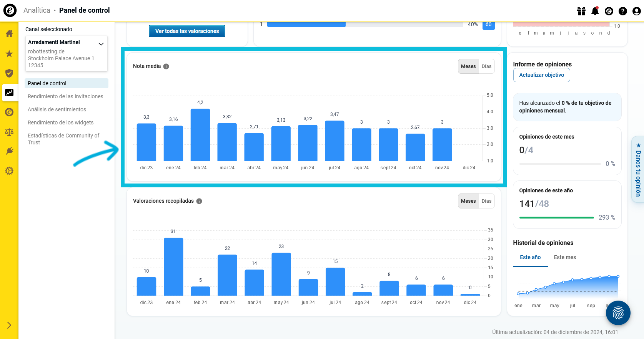Screen dimensions: 644x339
Task: Click the 0/4 monthly opinions value
Action: [526, 150]
